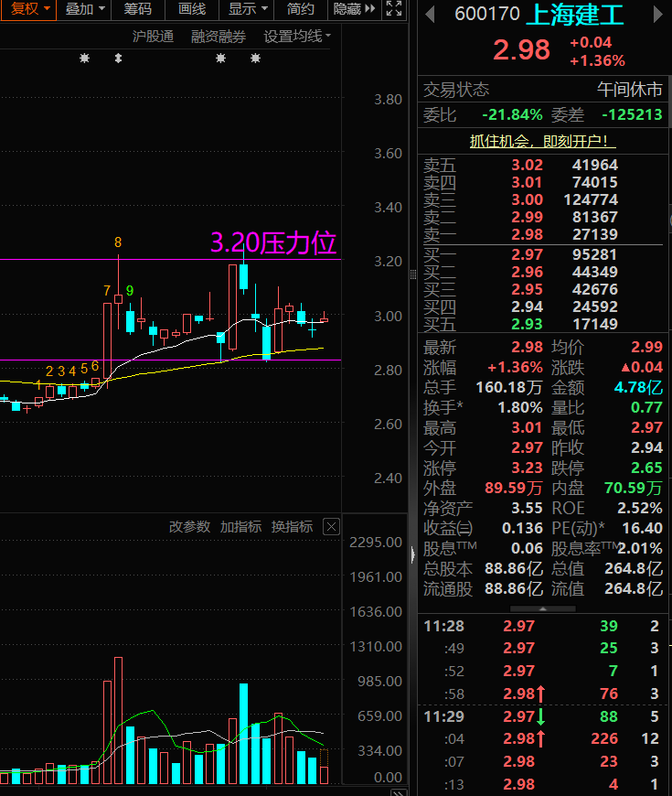The height and width of the screenshot is (796, 672).
Task: Click the 换指标 button
Action: coord(292,526)
